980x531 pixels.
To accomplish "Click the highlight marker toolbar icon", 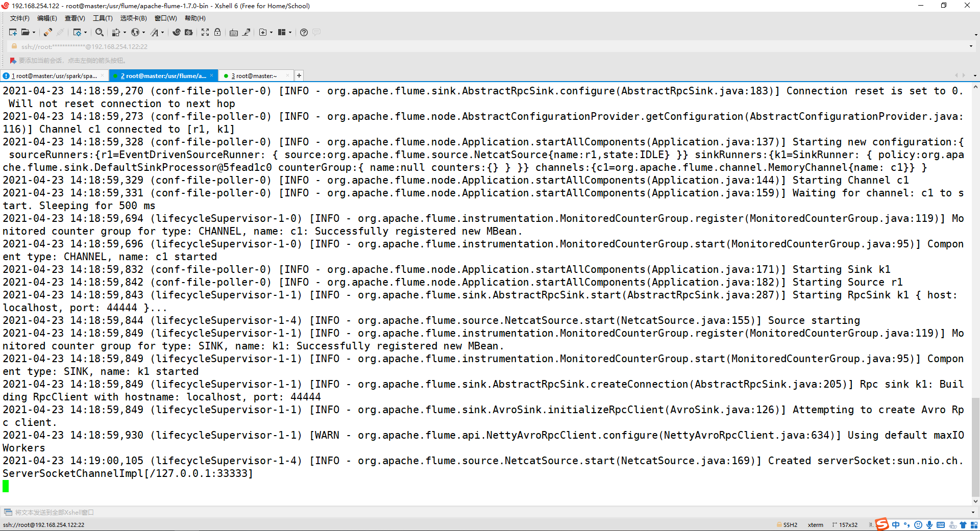I will pyautogui.click(x=246, y=32).
